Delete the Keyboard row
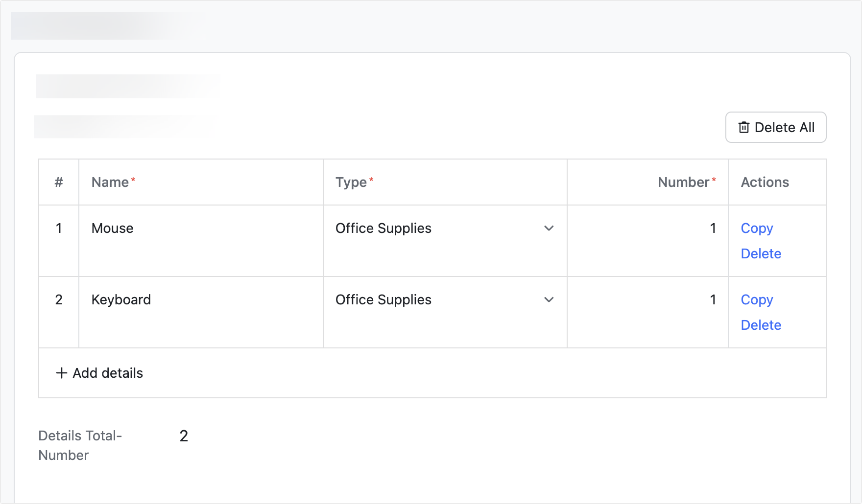Viewport: 862px width, 504px height. [x=761, y=325]
